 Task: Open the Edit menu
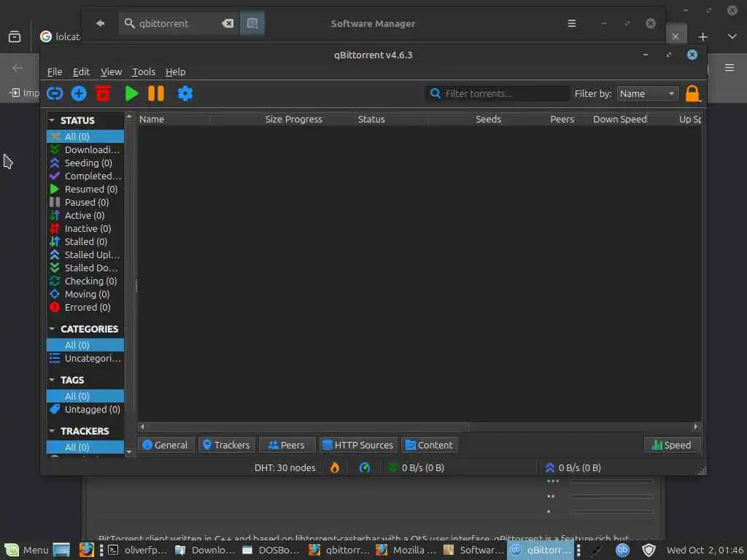pyautogui.click(x=81, y=72)
